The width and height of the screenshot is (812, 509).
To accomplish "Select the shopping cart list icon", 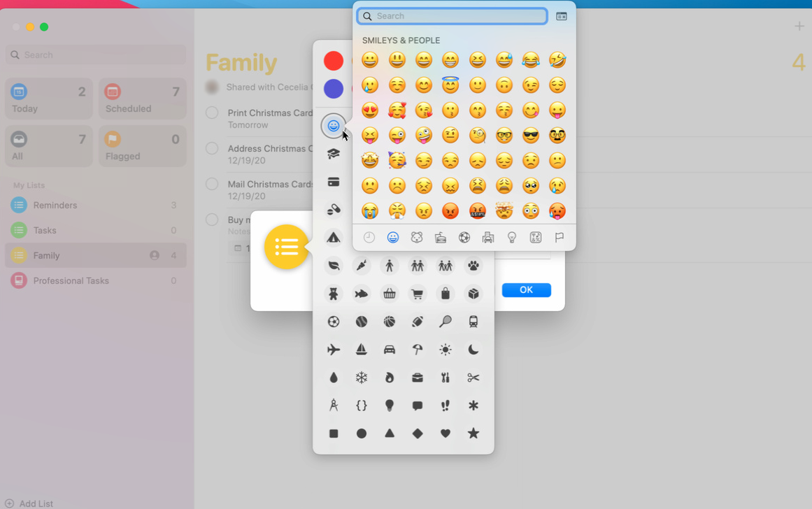I will [418, 294].
